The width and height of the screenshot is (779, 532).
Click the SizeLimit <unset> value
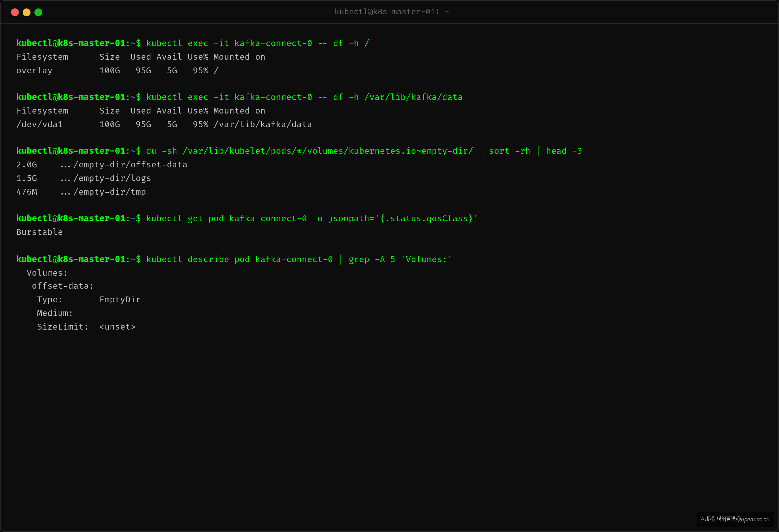(117, 327)
